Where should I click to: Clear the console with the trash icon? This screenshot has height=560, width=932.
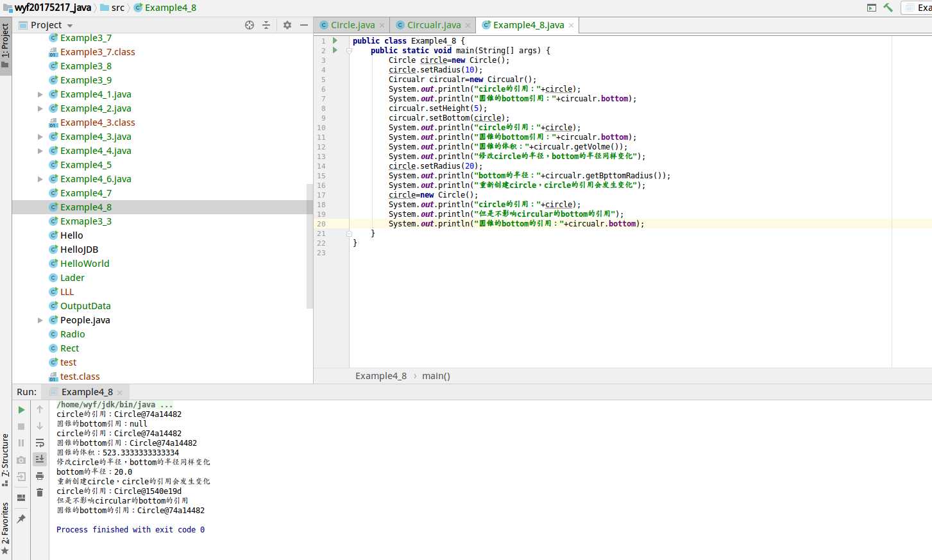tap(40, 493)
